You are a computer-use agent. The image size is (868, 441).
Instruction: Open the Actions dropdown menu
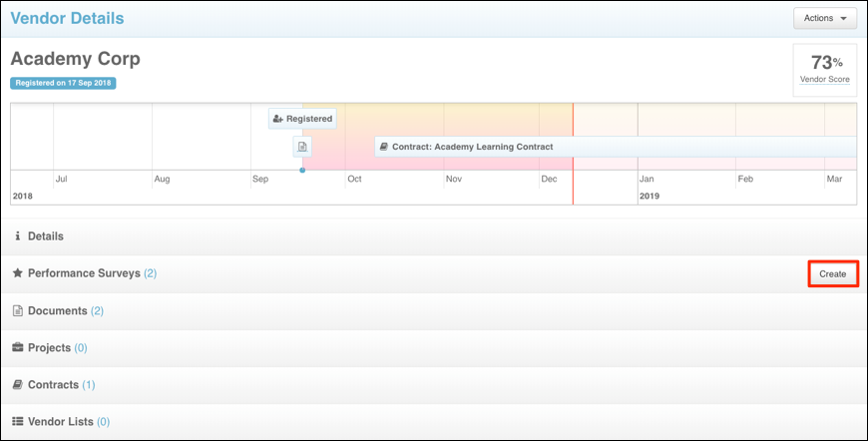click(824, 18)
